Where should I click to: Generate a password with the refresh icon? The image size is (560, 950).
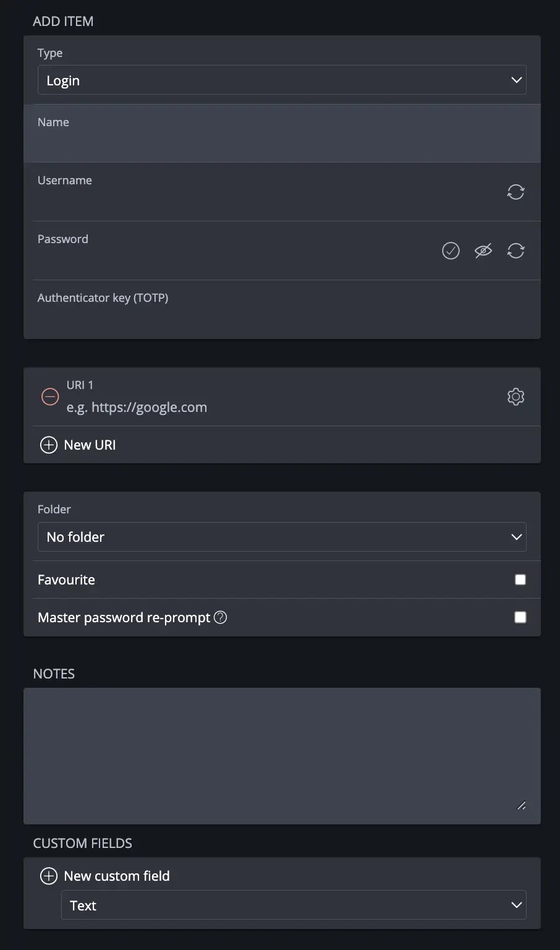coord(515,250)
